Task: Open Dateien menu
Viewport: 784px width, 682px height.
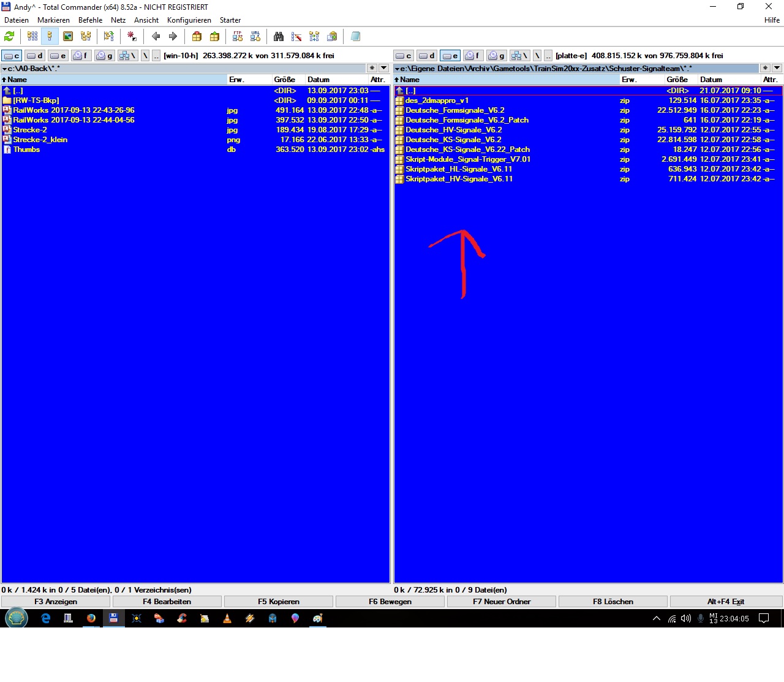Action: pyautogui.click(x=17, y=20)
